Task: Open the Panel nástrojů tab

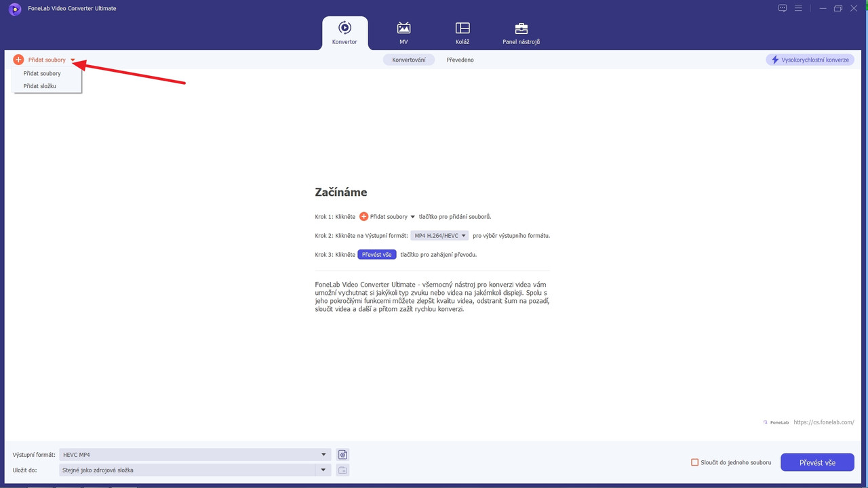Action: click(x=521, y=33)
